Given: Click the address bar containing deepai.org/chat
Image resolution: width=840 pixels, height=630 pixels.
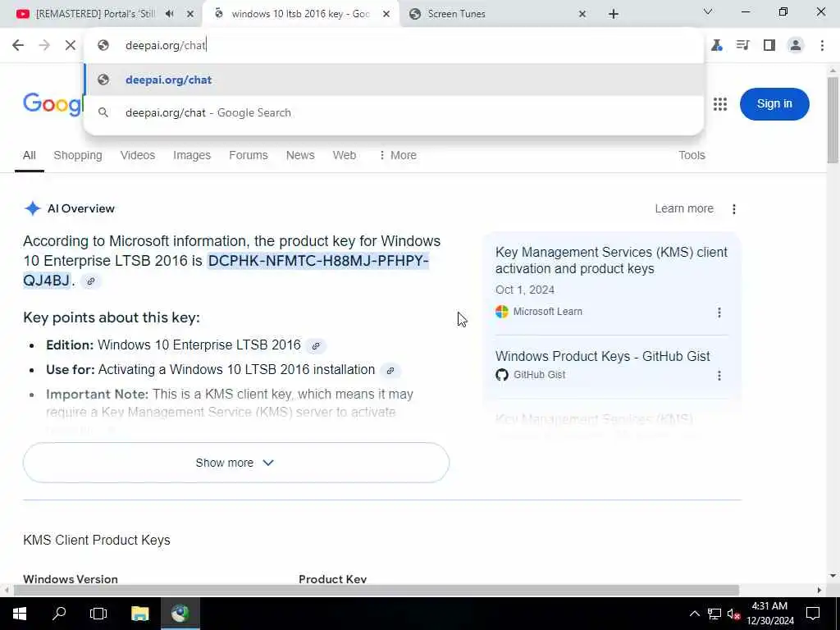Looking at the screenshot, I should click(394, 45).
